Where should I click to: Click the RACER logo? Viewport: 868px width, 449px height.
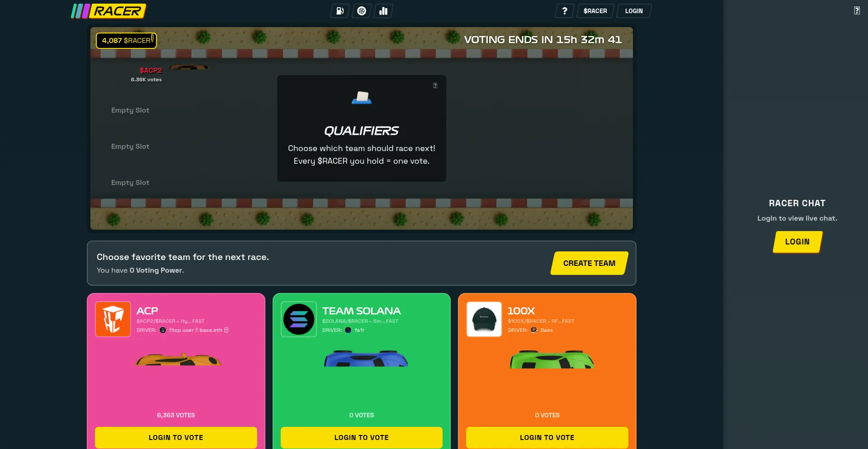coord(109,11)
